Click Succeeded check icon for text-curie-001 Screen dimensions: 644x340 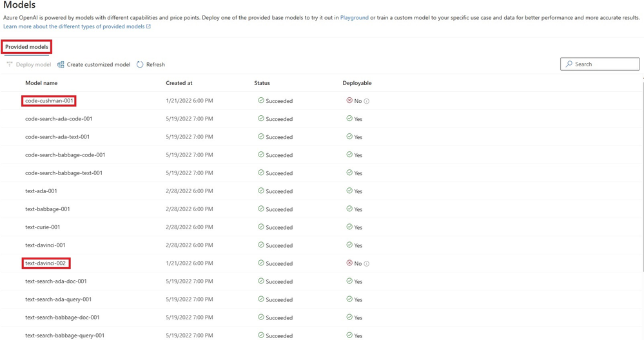point(261,227)
